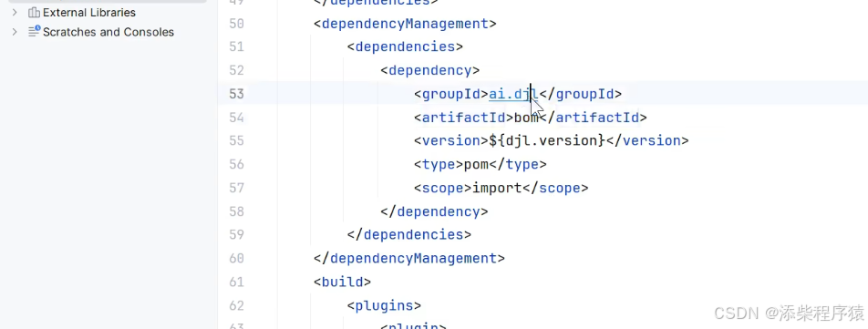This screenshot has width=868, height=329.
Task: Select the External Libraries icon
Action: coord(34,12)
